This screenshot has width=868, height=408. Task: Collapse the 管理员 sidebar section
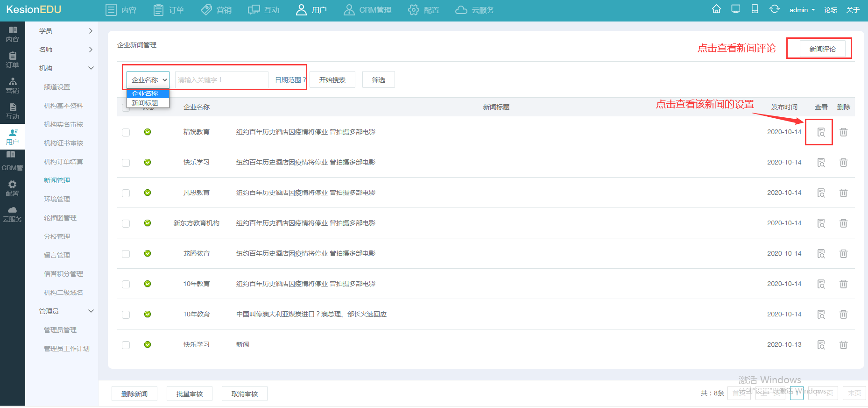coord(66,311)
